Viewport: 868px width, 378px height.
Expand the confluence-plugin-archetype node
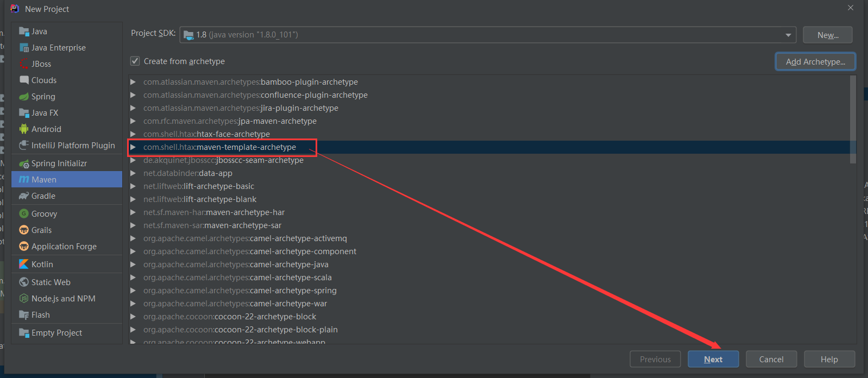pyautogui.click(x=133, y=95)
